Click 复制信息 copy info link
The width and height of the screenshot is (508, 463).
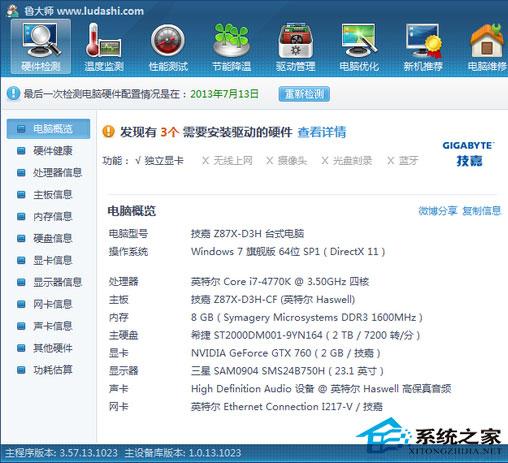tap(482, 211)
